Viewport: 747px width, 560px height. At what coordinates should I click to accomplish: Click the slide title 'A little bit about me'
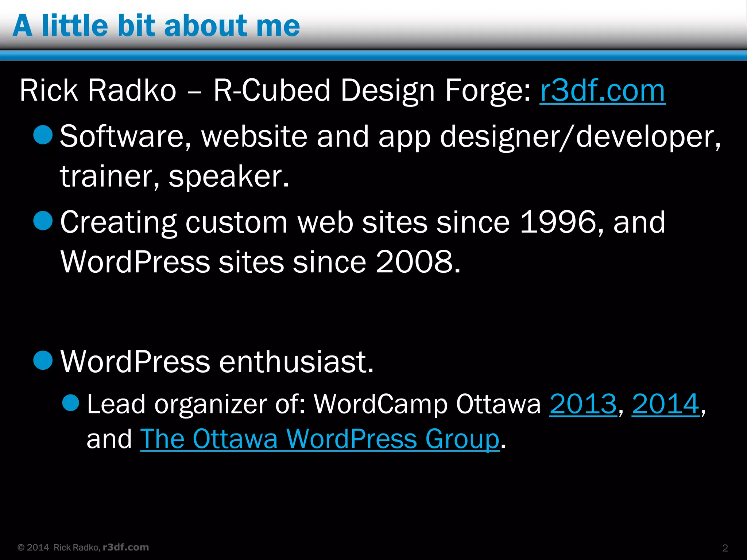coord(156,26)
